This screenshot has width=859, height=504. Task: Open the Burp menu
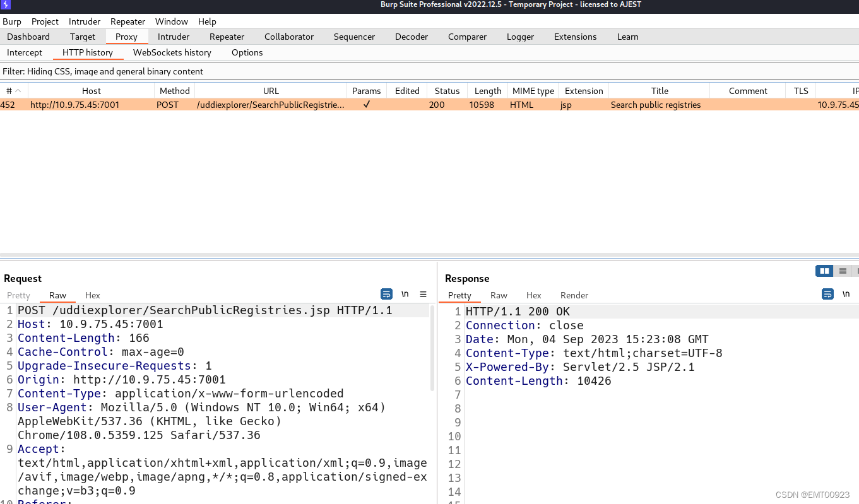[12, 21]
